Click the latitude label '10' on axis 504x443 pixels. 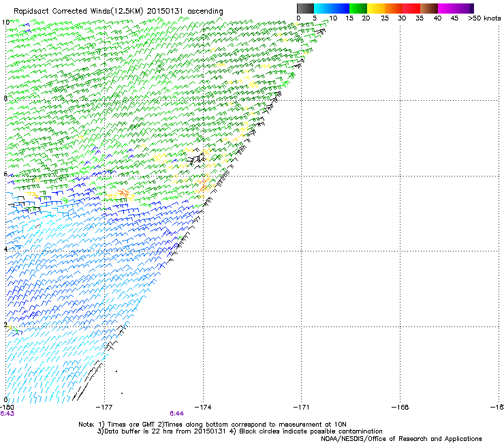point(5,22)
